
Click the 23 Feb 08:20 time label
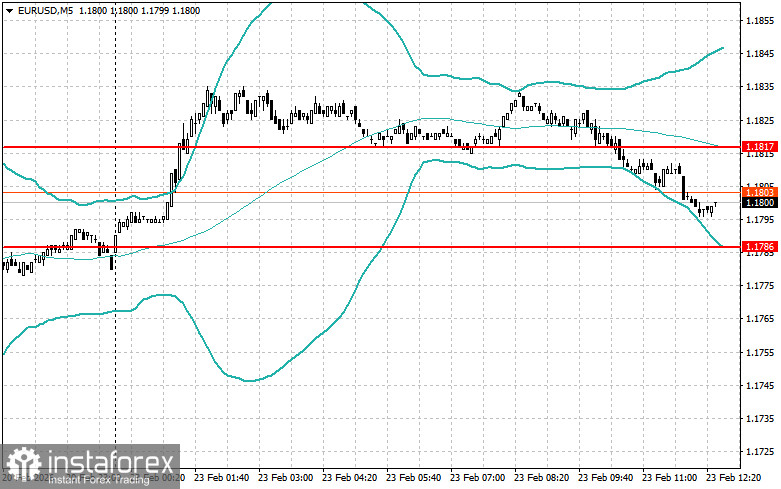point(541,478)
